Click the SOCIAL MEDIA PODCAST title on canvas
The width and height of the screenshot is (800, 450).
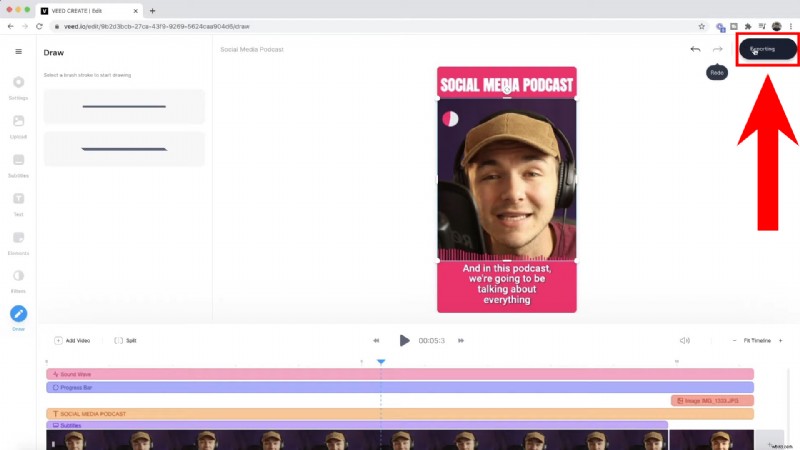(507, 85)
